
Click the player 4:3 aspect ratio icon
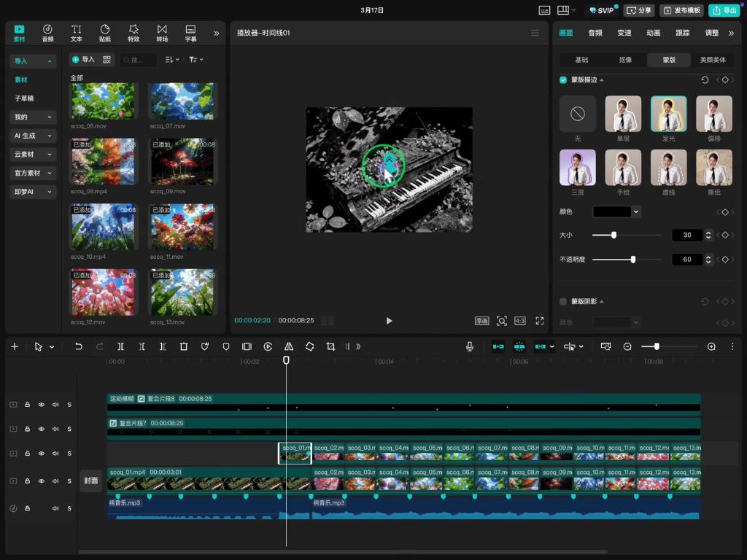tap(519, 321)
